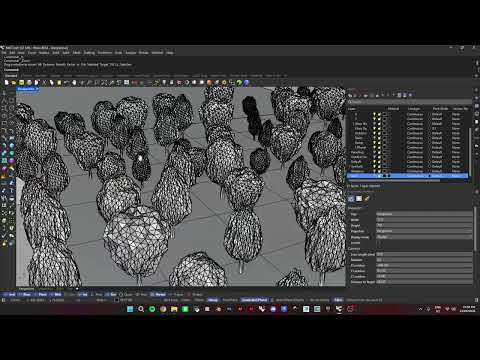Click the Lens length field under Camera
Image resolution: width=480 pixels, height=360 pixels.
(424, 254)
